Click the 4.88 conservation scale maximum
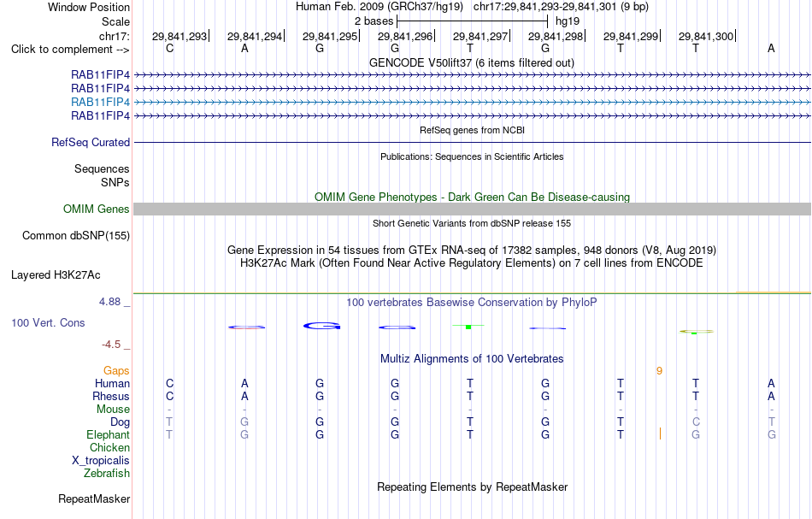The image size is (812, 519). click(x=109, y=302)
